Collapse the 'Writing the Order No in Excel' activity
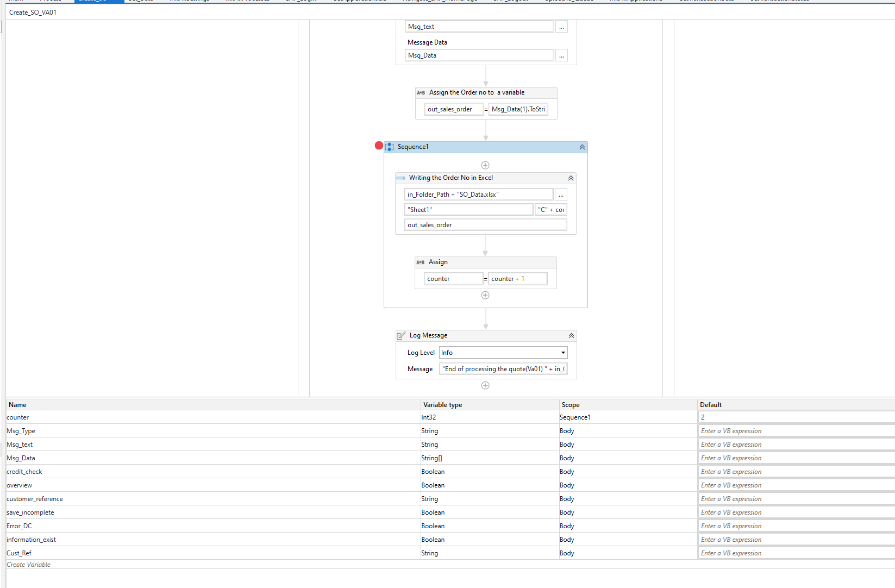Screen dimensions: 895x588 pyautogui.click(x=570, y=178)
